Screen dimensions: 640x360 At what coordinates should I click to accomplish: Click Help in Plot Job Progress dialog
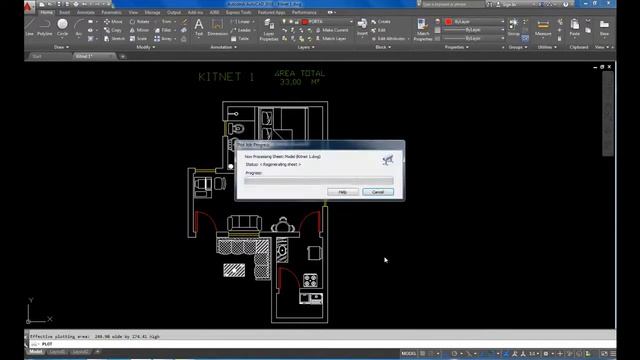coord(343,192)
